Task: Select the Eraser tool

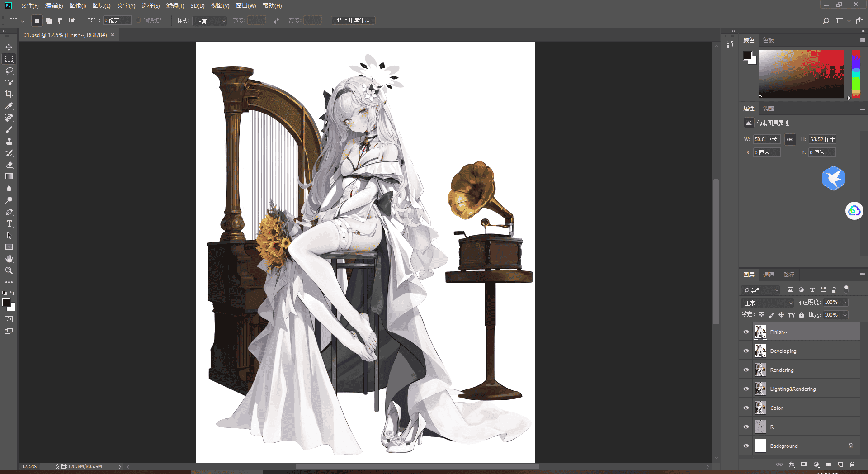Action: point(9,165)
